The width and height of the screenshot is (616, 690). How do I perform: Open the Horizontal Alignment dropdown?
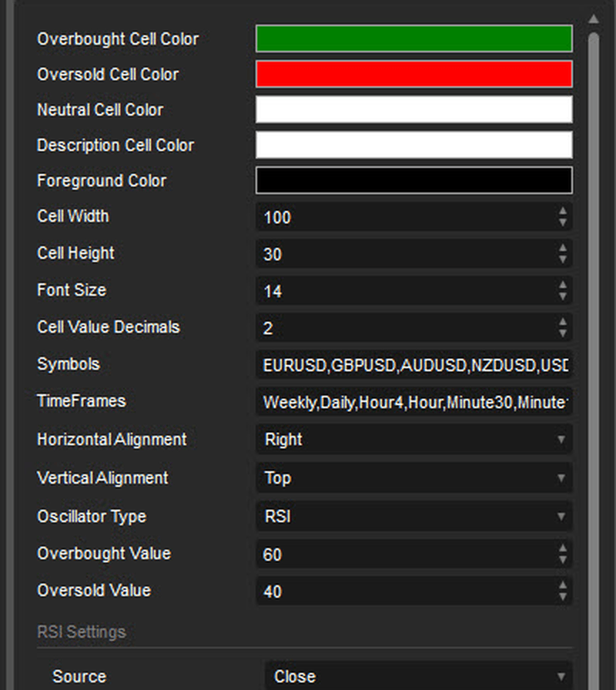pyautogui.click(x=413, y=439)
